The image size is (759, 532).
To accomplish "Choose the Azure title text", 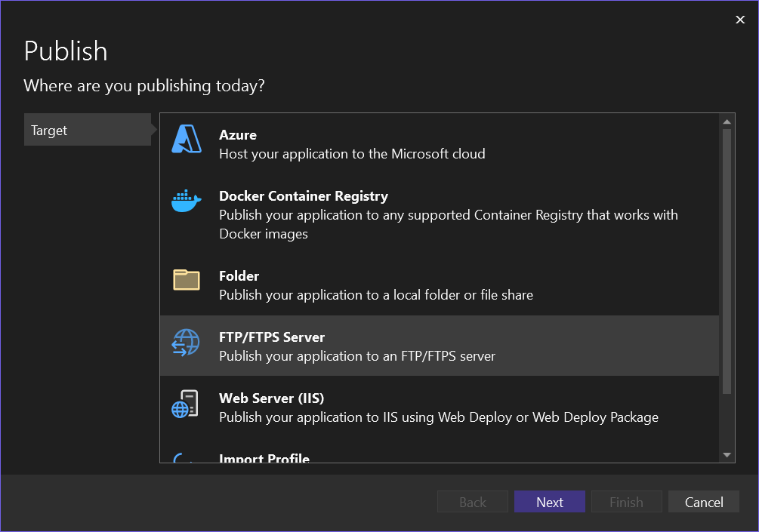I will (238, 135).
